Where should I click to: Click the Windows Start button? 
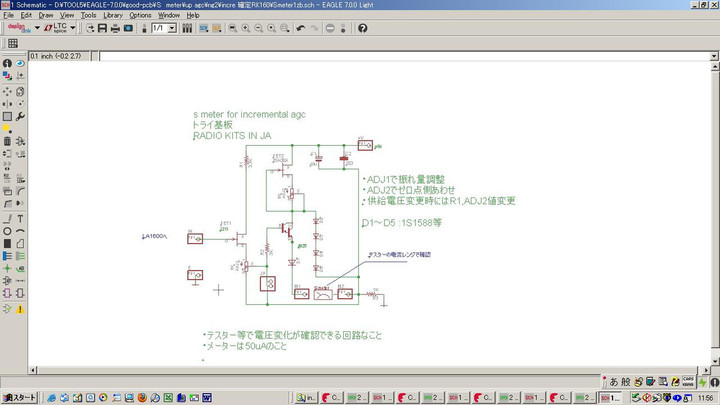pyautogui.click(x=20, y=397)
